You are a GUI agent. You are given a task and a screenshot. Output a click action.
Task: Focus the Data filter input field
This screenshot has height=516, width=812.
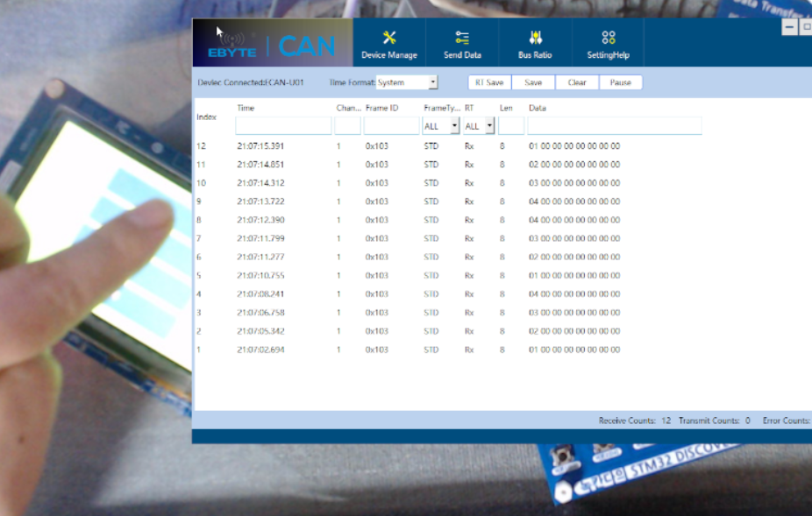(x=615, y=126)
